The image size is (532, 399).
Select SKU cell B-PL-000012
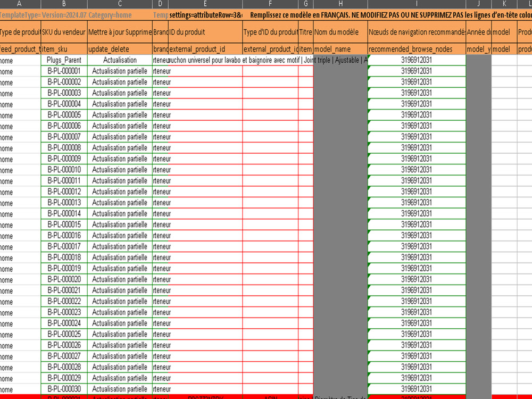tap(64, 192)
